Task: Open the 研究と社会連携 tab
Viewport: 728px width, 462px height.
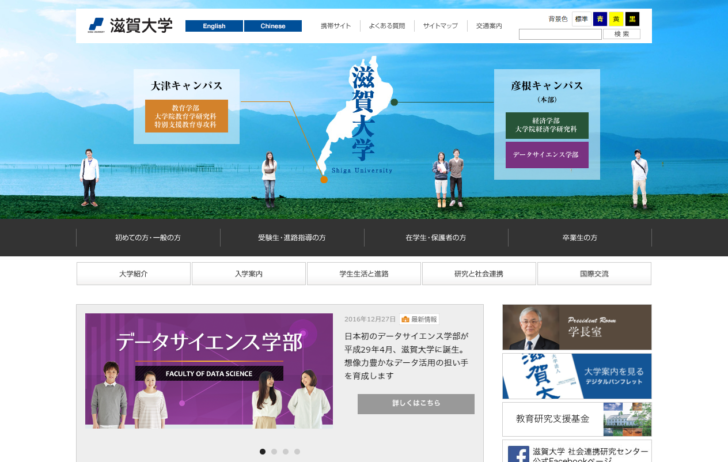Action: point(479,273)
